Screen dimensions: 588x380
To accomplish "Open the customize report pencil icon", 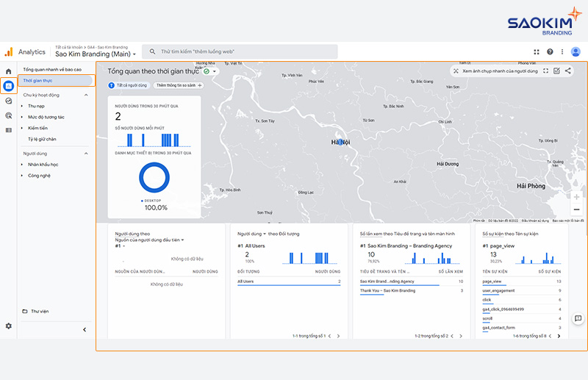I will click(x=556, y=71).
